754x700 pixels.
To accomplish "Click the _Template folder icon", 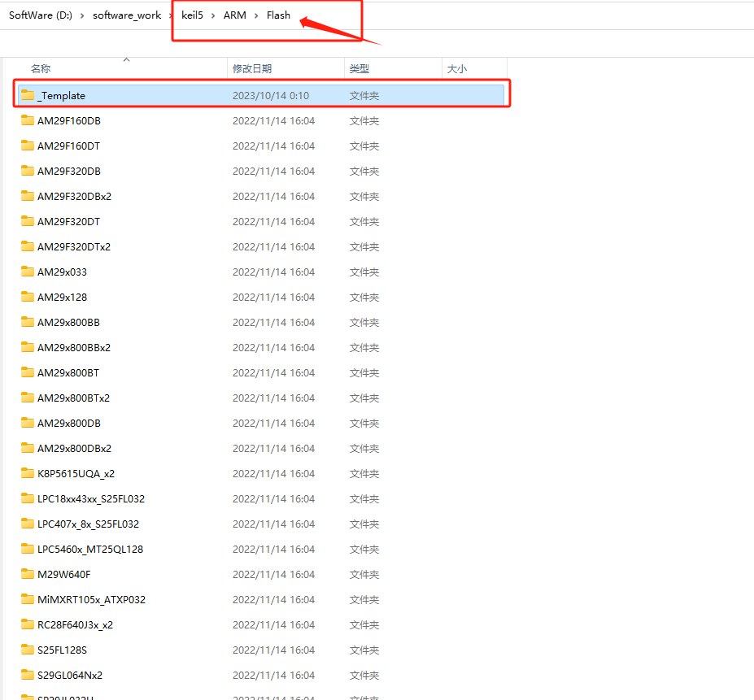I will tap(28, 94).
